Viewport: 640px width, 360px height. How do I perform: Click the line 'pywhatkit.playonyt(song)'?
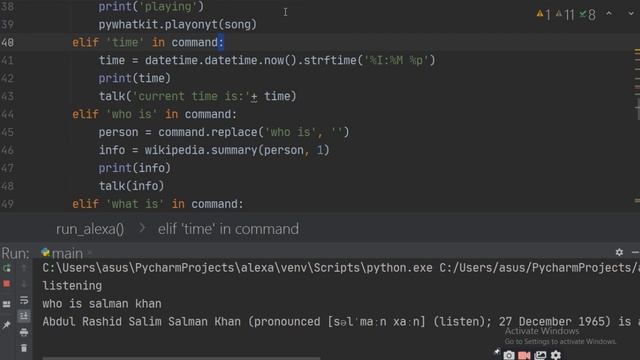[x=178, y=24]
